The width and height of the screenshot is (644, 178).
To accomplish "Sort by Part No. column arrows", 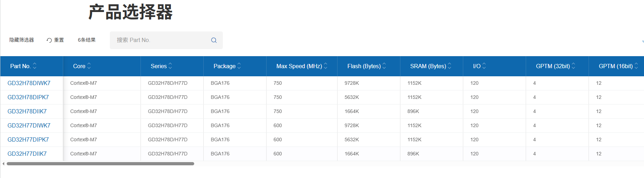I will pyautogui.click(x=35, y=66).
